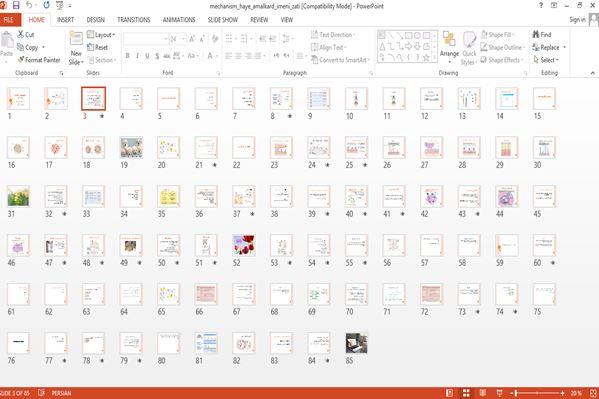
Task: Open the font name combo box
Action: tap(146, 39)
